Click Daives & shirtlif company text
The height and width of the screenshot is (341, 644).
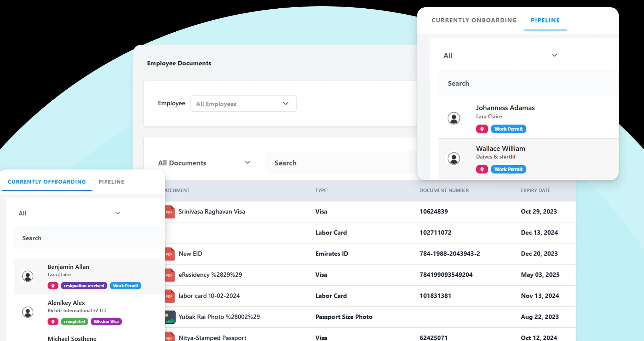coord(496,157)
